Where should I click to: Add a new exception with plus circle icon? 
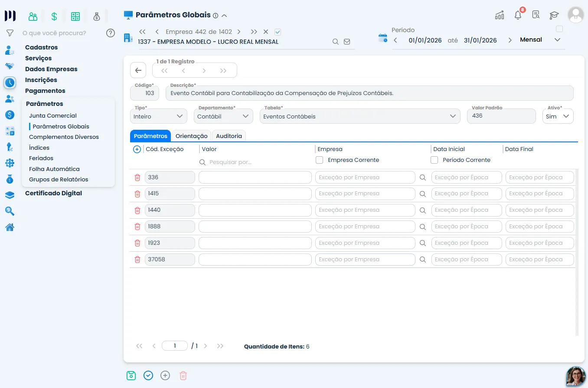(x=137, y=149)
